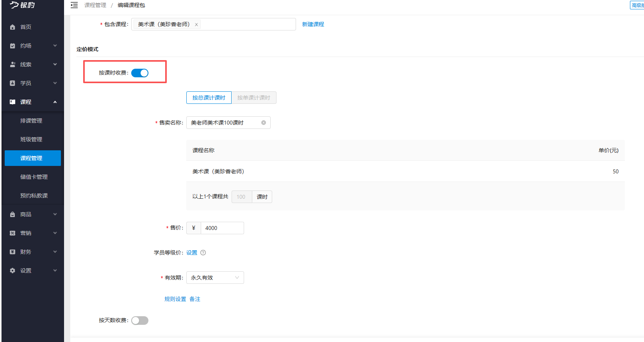This screenshot has height=342, width=644.
Task: Click the 锐豹 logo icon
Action: [x=14, y=5]
